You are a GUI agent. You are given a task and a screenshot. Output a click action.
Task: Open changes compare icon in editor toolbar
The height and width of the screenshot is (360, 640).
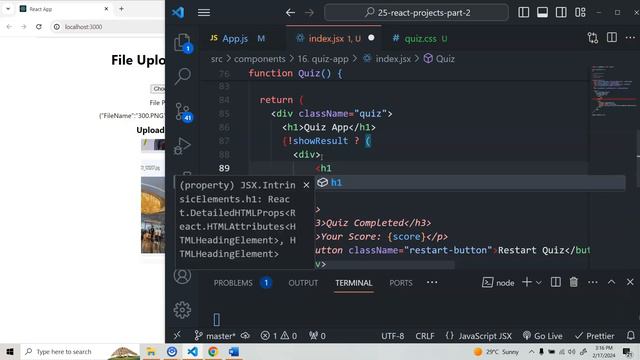pos(593,38)
